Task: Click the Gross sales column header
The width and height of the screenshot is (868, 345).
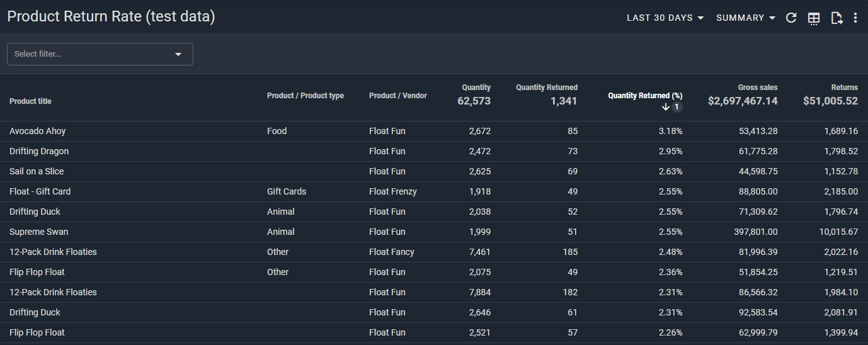Action: (x=758, y=88)
